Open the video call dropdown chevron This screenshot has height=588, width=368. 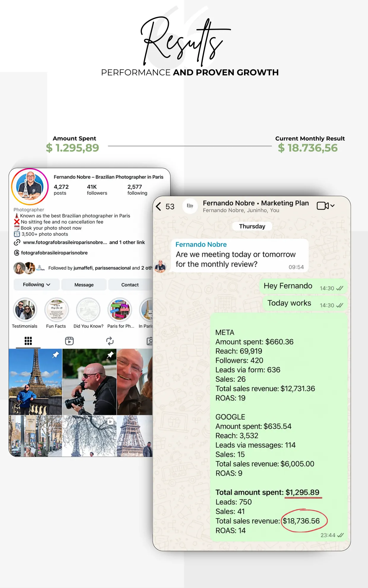332,206
